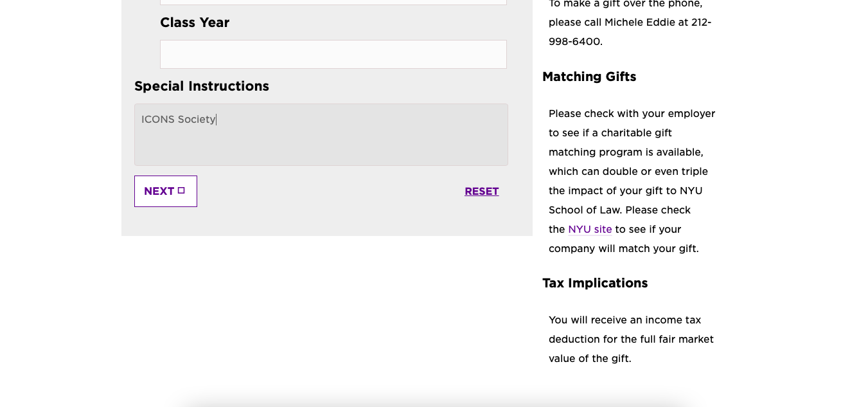Click the "company will match your gift" line

pos(623,248)
